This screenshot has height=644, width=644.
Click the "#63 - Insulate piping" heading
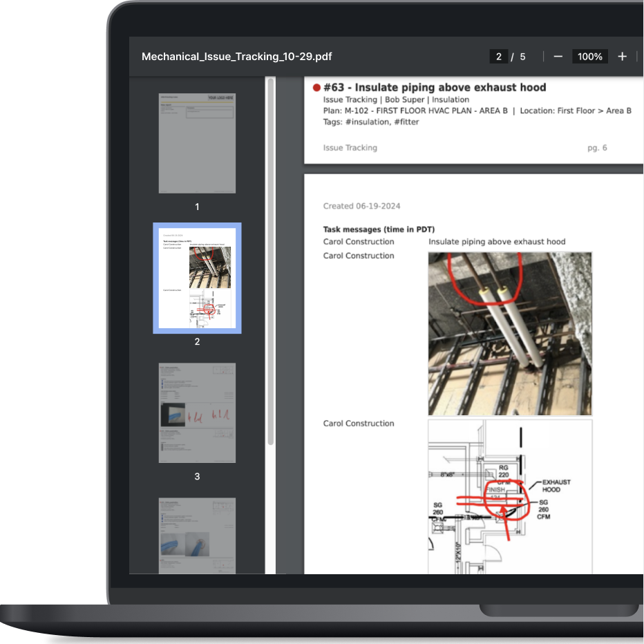(435, 88)
